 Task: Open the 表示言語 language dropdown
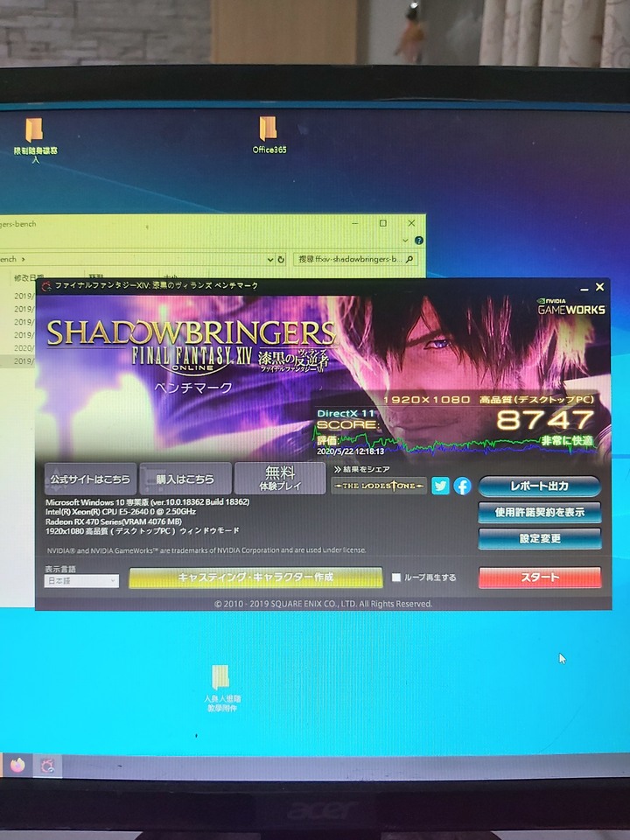coord(81,581)
